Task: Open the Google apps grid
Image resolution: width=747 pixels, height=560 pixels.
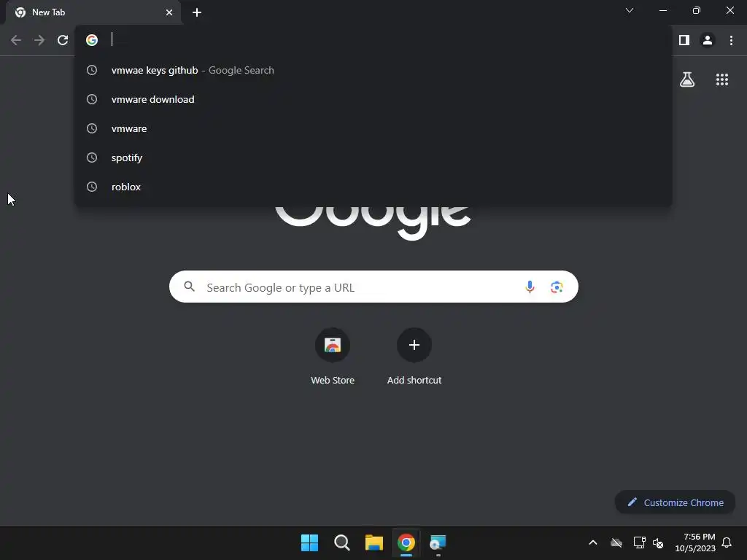Action: point(721,79)
